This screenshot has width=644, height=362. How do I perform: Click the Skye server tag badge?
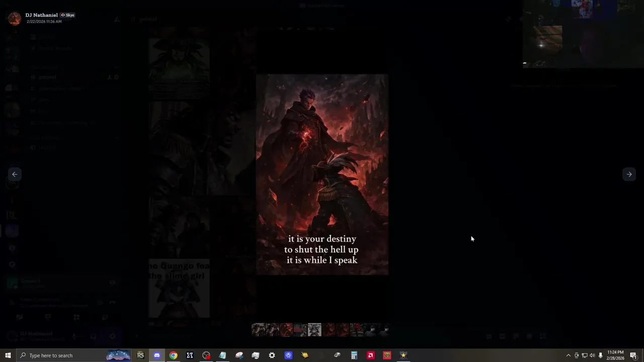[x=68, y=15]
